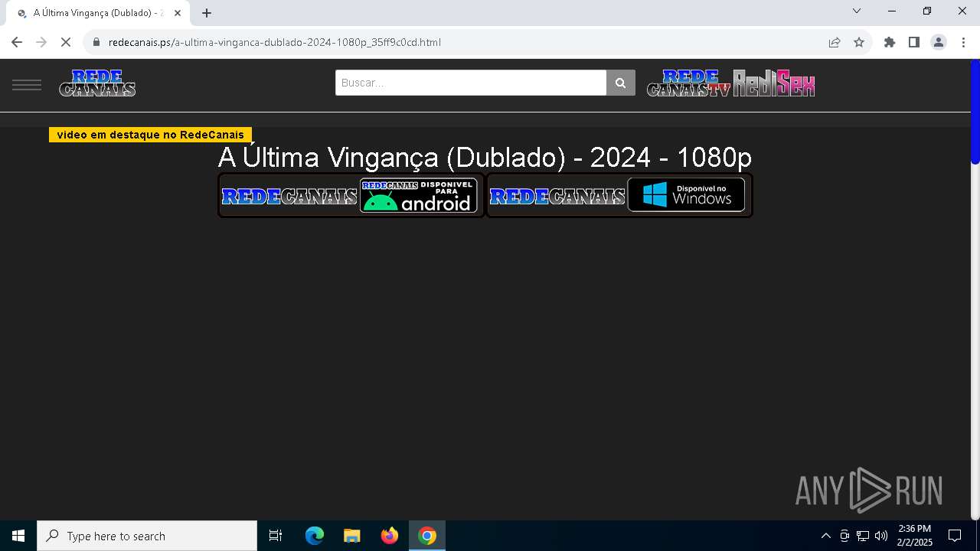Show hidden system tray icons
The image size is (980, 551).
tap(825, 536)
